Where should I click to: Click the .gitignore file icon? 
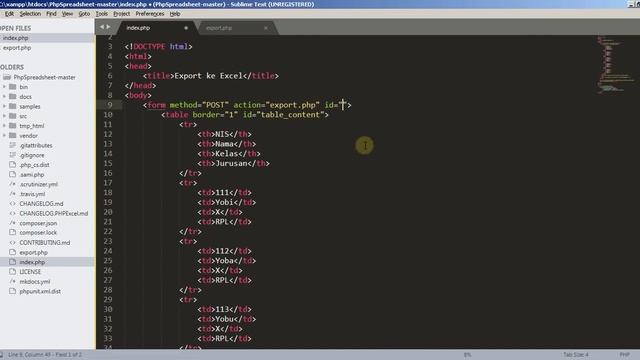point(13,155)
